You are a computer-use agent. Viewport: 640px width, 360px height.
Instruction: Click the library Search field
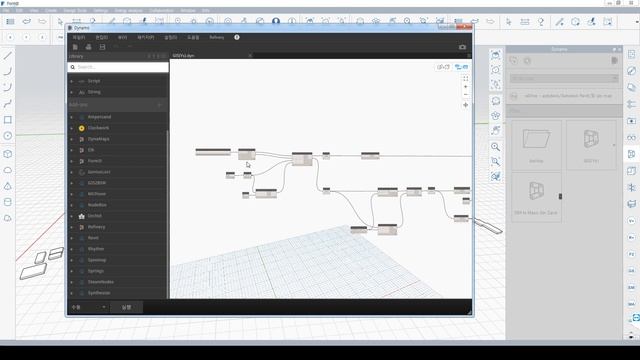tap(118, 67)
